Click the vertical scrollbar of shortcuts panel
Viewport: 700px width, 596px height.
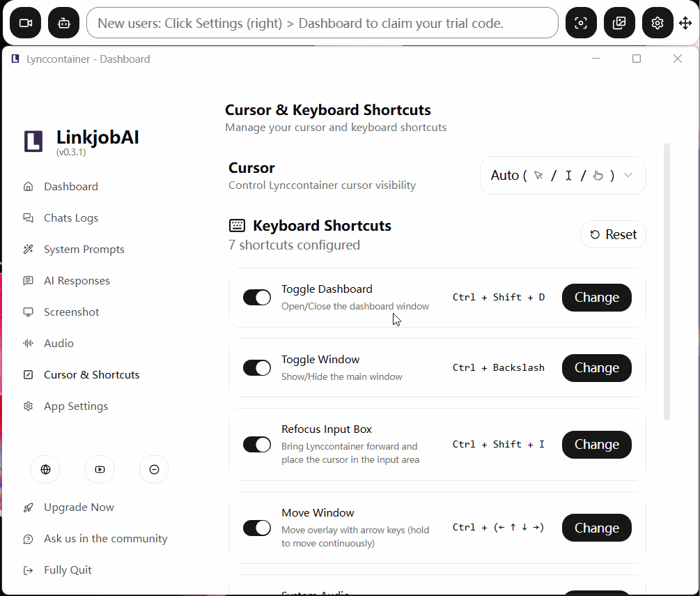667,282
